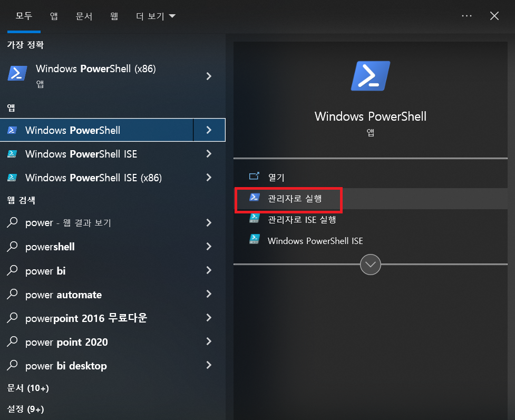This screenshot has width=515, height=420.
Task: Open the search options menu (ellipsis)
Action: [466, 16]
